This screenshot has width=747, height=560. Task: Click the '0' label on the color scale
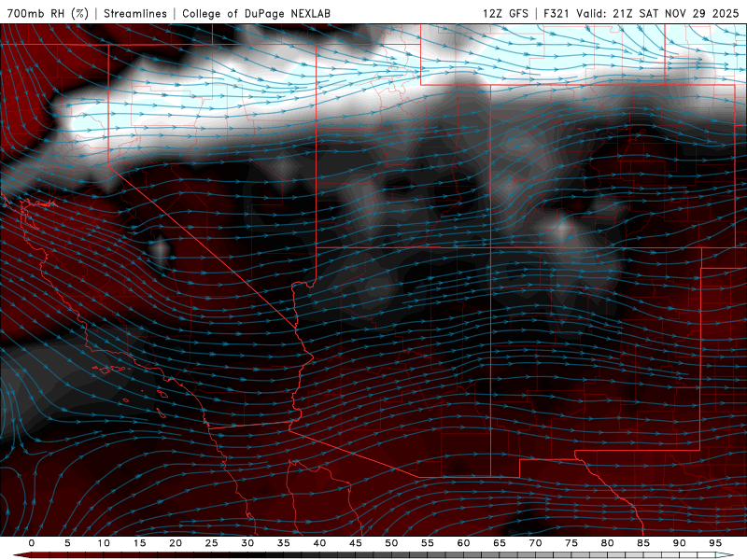click(x=32, y=543)
